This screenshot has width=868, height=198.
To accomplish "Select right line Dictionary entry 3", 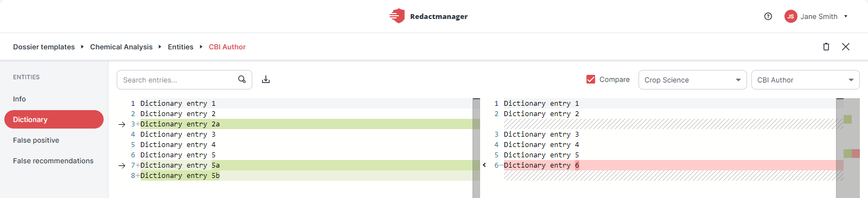I will coord(541,135).
